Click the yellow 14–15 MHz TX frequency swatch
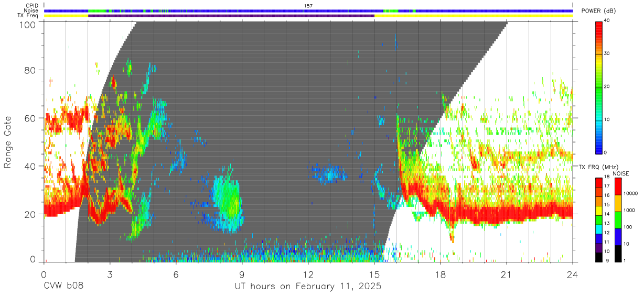Image resolution: width=644 pixels, height=297 pixels. [x=599, y=210]
